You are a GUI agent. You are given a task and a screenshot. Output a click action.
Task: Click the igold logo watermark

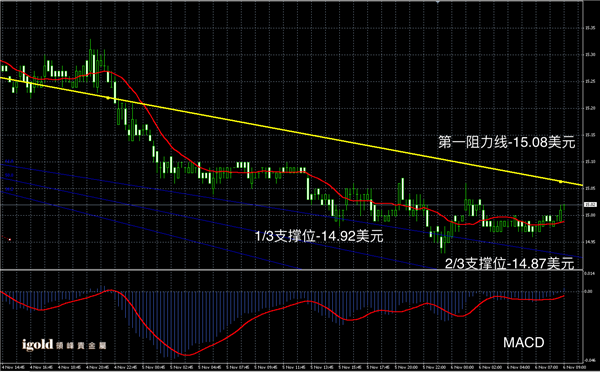click(64, 345)
